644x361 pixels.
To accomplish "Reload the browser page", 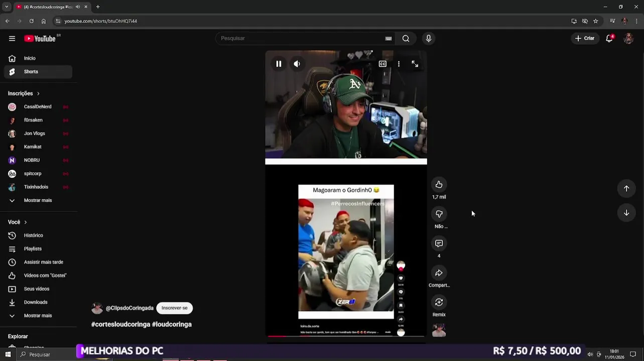I will click(x=31, y=21).
